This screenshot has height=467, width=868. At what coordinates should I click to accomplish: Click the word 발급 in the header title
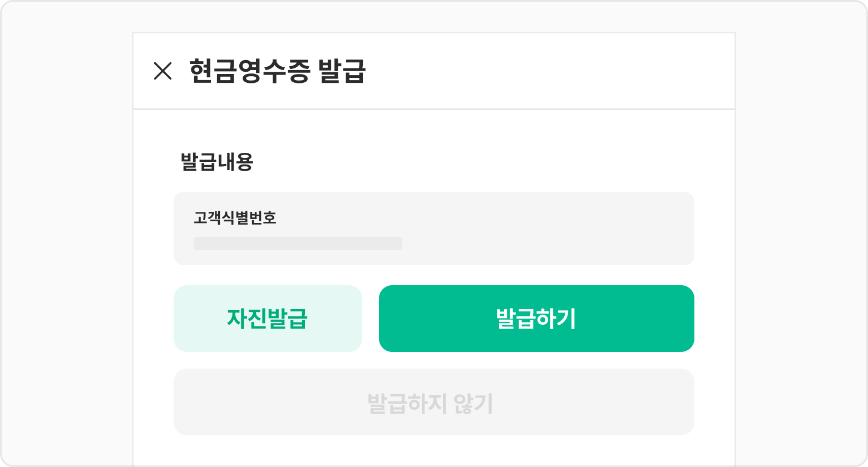pyautogui.click(x=342, y=71)
